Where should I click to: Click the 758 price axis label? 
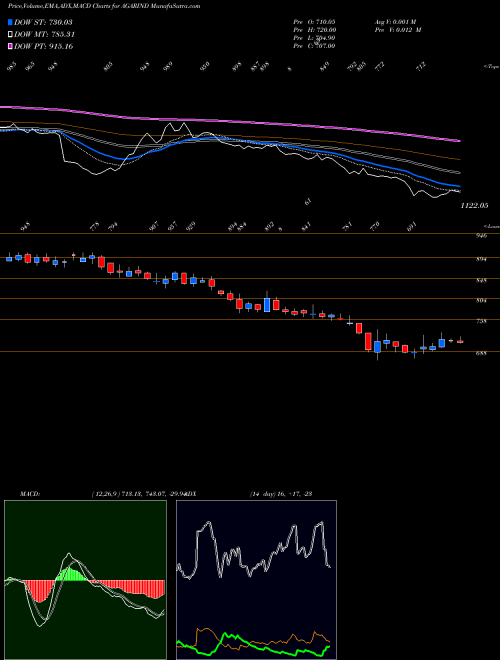click(x=481, y=321)
